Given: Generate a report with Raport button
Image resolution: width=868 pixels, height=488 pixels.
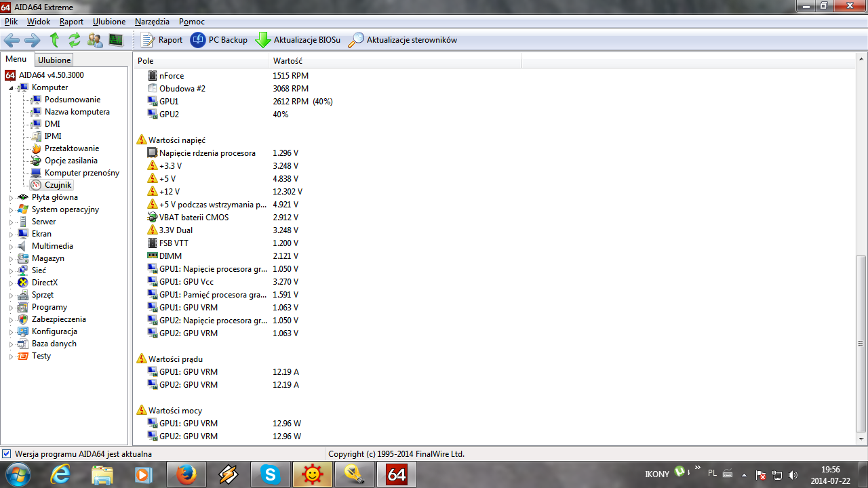Looking at the screenshot, I should (161, 40).
